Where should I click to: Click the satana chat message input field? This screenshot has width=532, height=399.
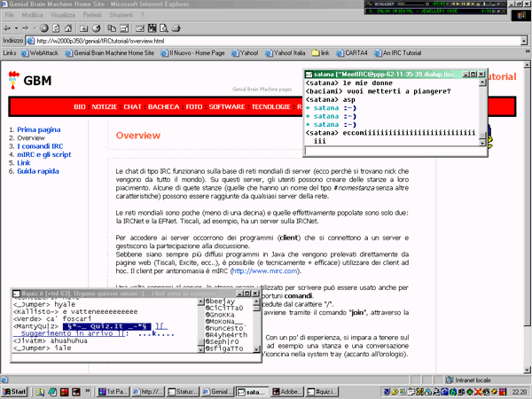[395, 152]
